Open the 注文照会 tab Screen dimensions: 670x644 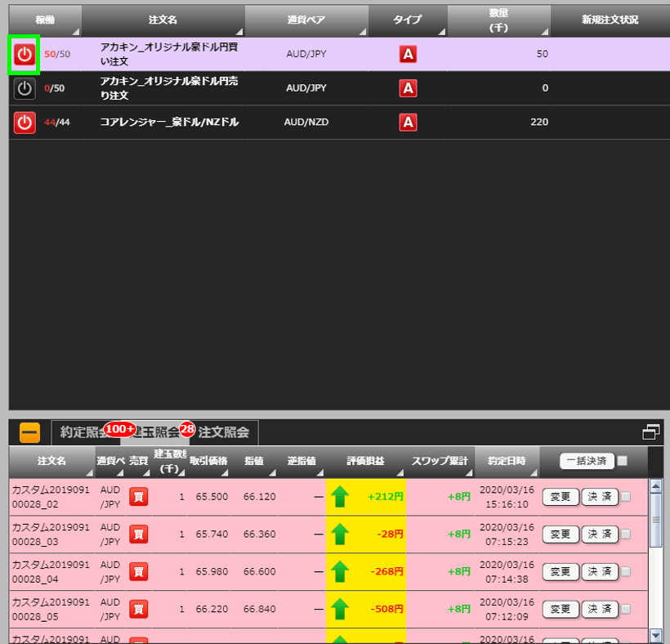(226, 432)
